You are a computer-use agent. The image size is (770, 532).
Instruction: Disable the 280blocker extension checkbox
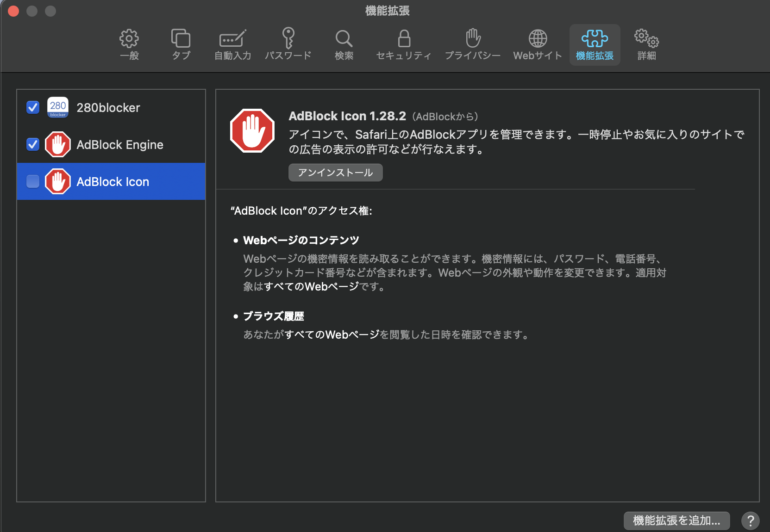33,107
